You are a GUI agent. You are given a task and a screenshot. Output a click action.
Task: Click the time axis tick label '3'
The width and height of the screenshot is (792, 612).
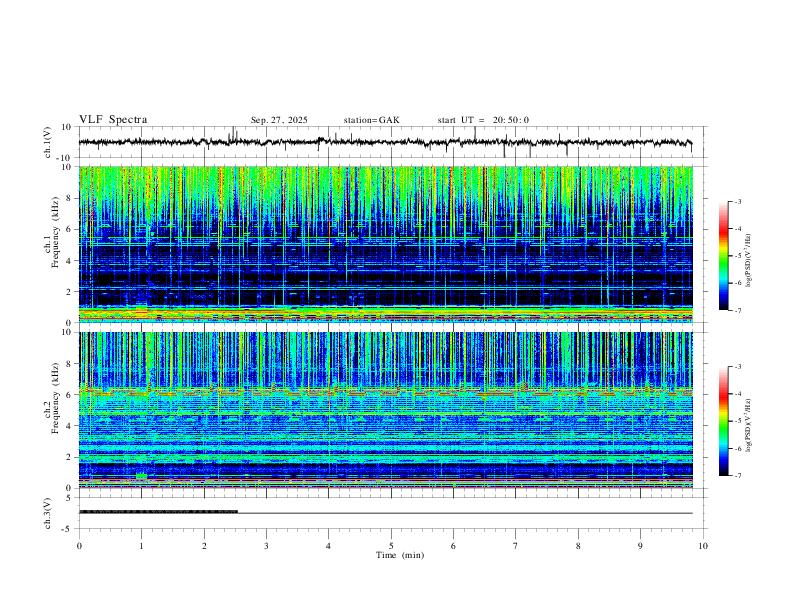tap(266, 546)
